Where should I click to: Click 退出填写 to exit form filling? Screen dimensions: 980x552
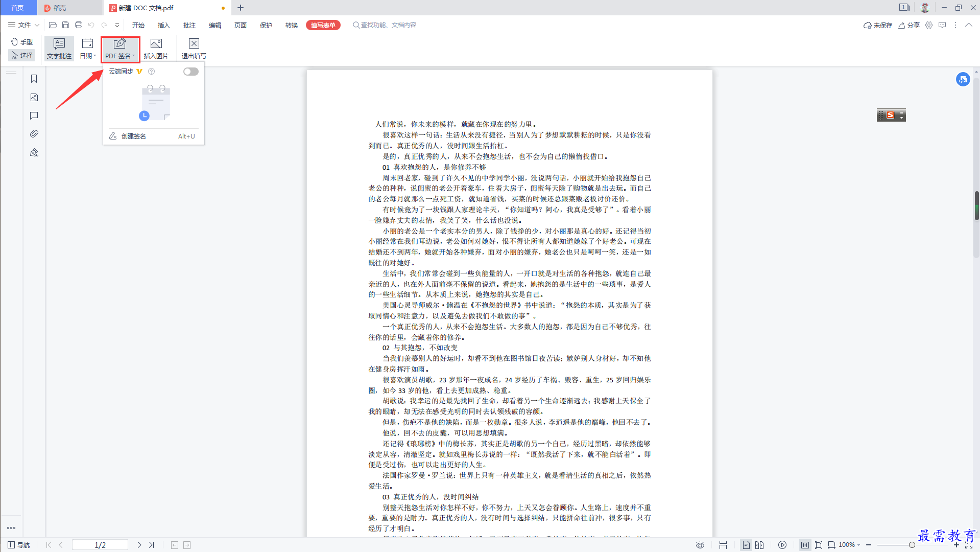pyautogui.click(x=194, y=49)
